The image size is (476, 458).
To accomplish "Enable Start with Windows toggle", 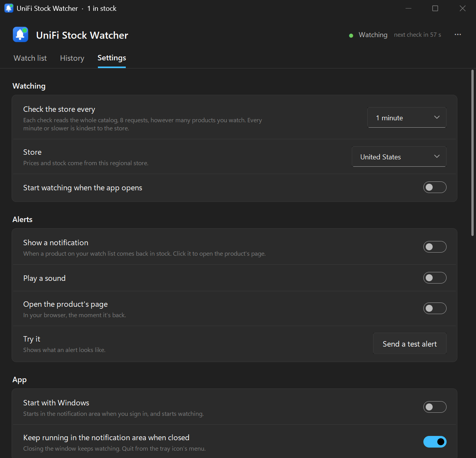I will 435,407.
